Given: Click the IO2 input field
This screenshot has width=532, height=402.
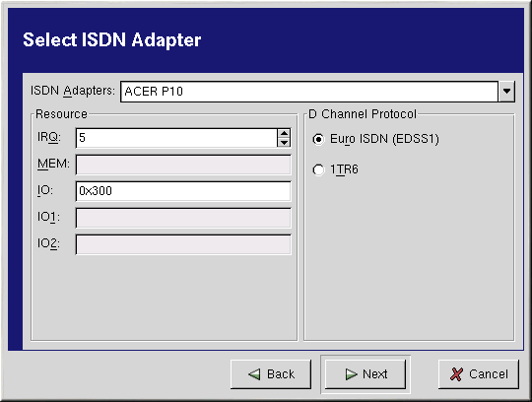Looking at the screenshot, I should pyautogui.click(x=183, y=244).
